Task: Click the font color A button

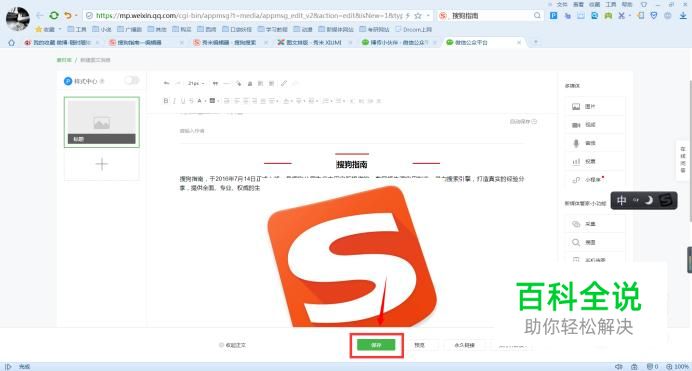Action: [199, 101]
